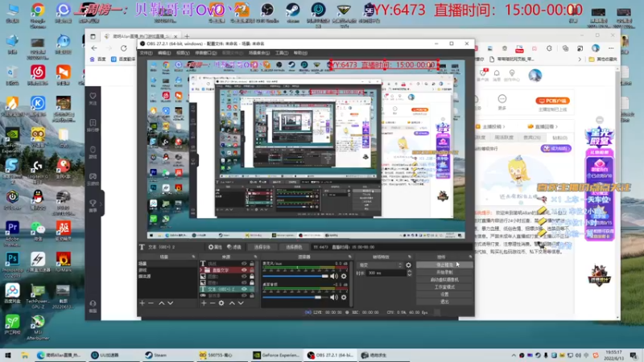Click the browser page vertical scrollbar
Viewport: 644px width, 362px height.
617,193
